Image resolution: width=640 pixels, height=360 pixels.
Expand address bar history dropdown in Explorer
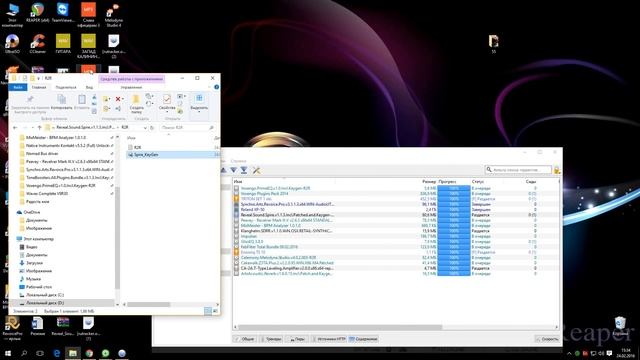coord(145,128)
